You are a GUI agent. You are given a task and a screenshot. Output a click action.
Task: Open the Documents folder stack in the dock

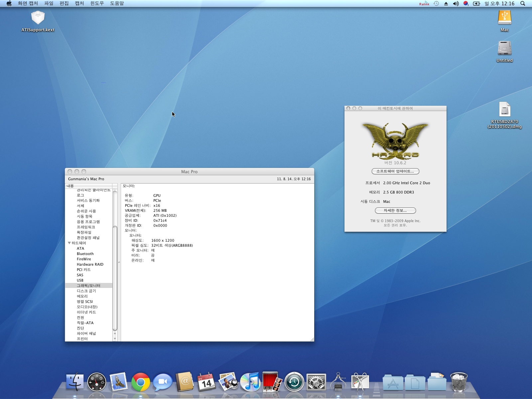415,382
